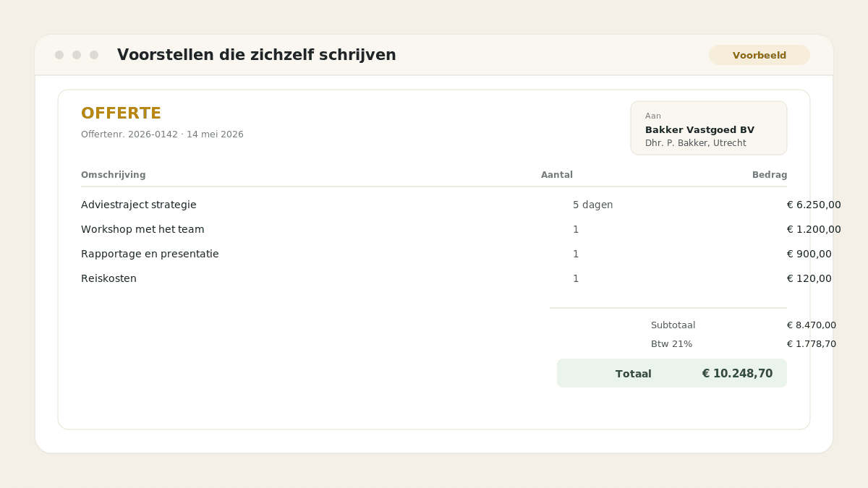Image resolution: width=868 pixels, height=488 pixels.
Task: Click the first window control dot
Action: [x=59, y=55]
